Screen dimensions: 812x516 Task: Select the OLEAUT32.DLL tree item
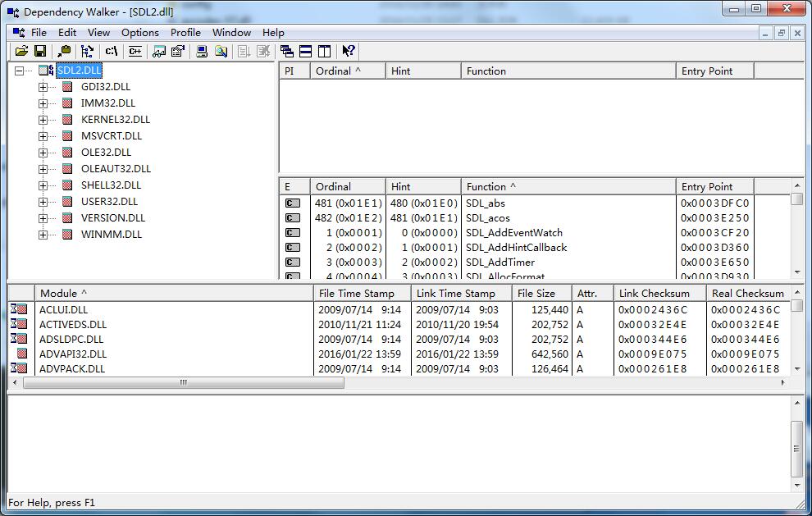click(x=116, y=168)
